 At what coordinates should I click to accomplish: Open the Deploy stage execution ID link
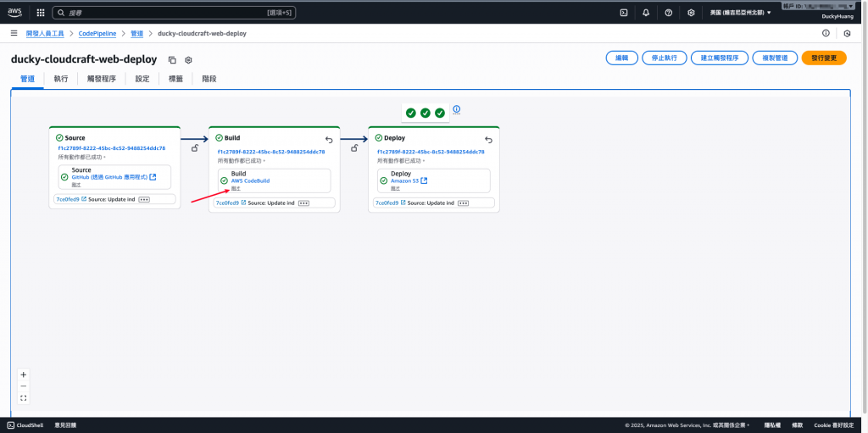(x=431, y=152)
